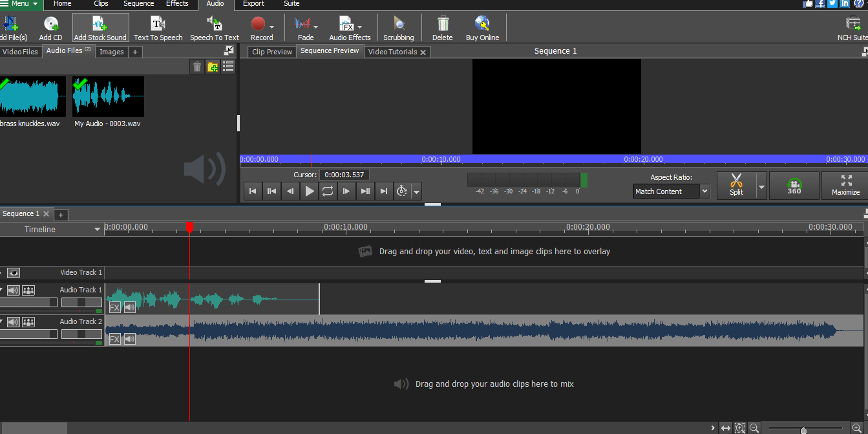Open FX on the Audio Track 1 clip

[115, 307]
